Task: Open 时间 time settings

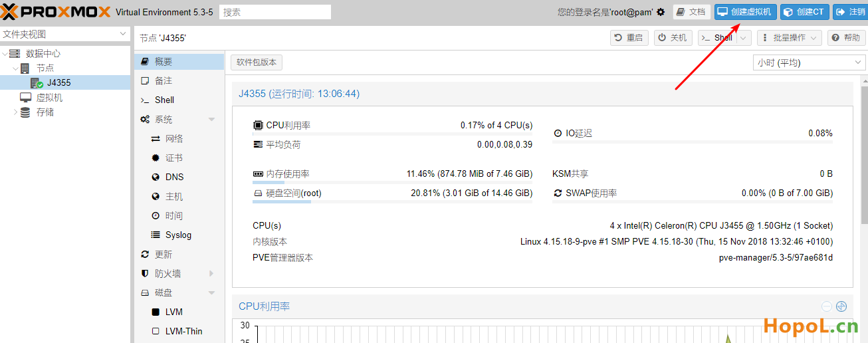Action: click(179, 216)
